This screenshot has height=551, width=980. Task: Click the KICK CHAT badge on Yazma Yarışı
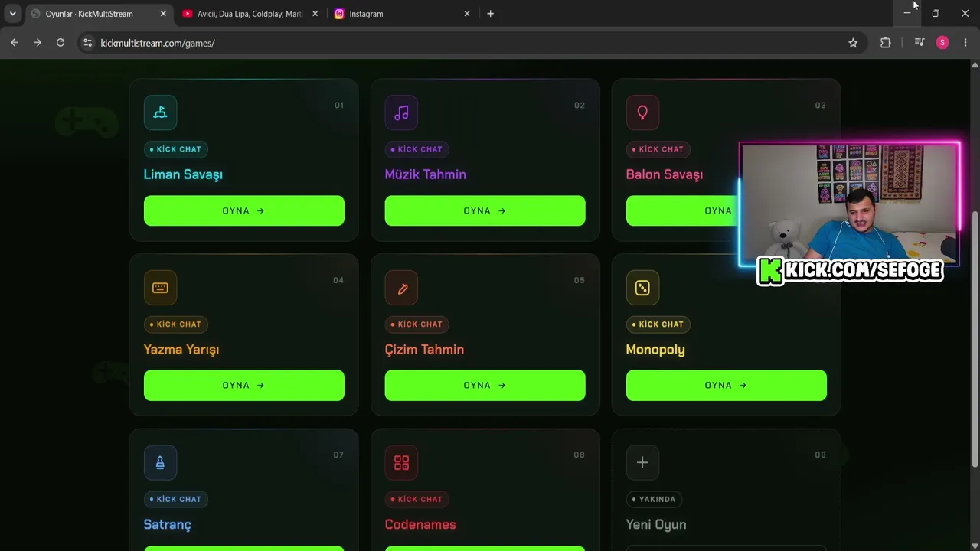tap(178, 324)
